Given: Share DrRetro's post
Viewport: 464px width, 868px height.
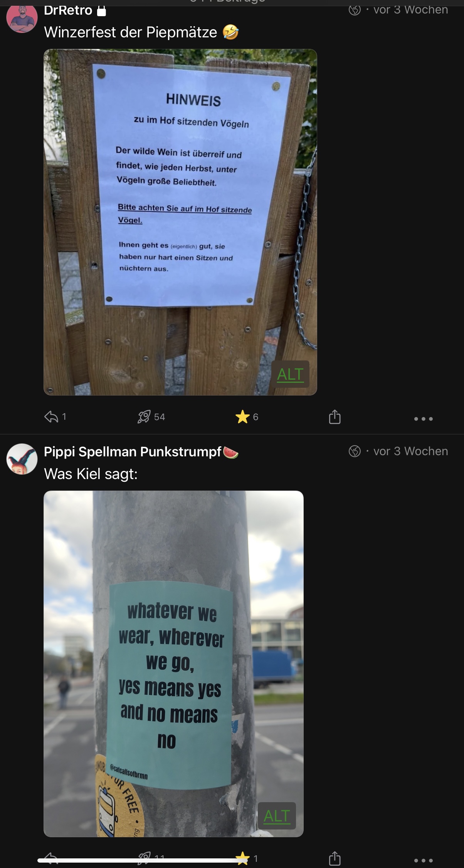Looking at the screenshot, I should pos(335,417).
